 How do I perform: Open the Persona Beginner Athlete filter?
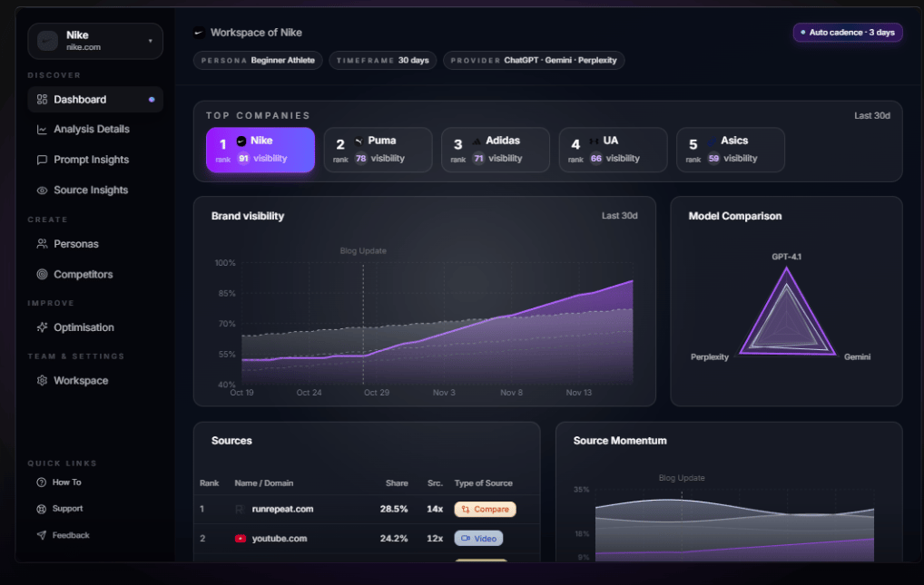point(258,60)
